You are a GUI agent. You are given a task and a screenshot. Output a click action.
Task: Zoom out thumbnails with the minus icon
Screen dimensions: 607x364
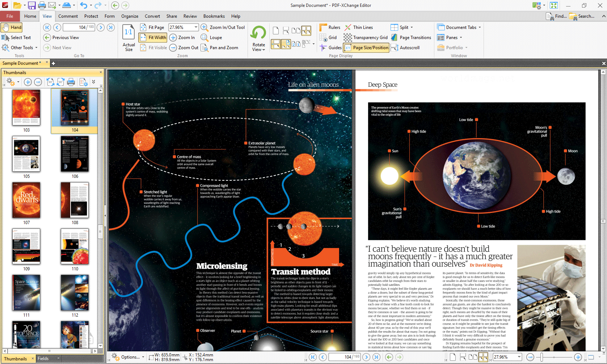tap(38, 82)
